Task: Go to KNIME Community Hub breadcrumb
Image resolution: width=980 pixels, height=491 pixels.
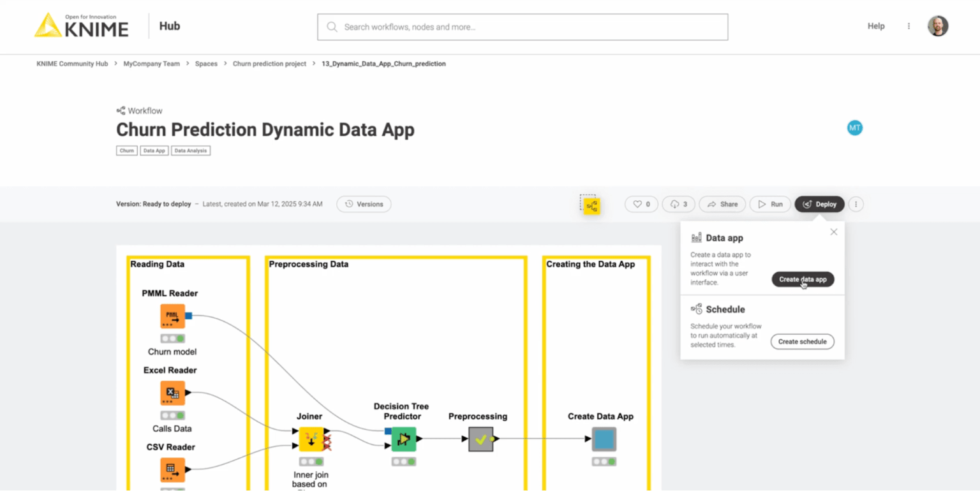Action: pos(72,64)
